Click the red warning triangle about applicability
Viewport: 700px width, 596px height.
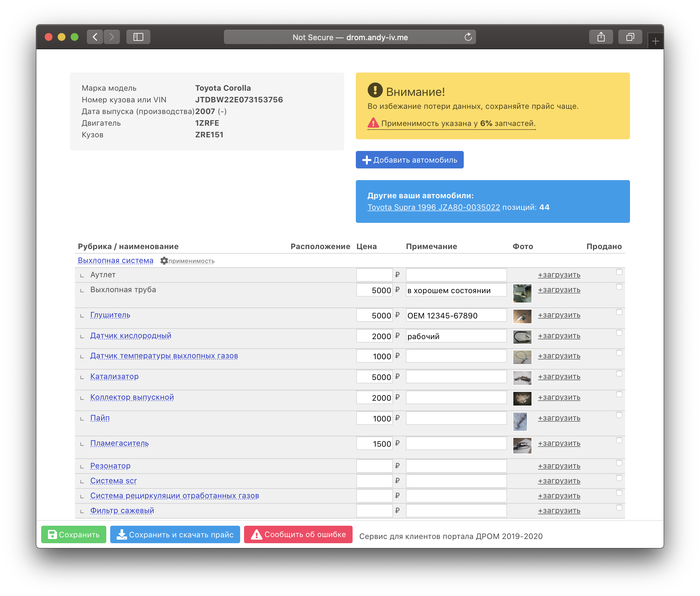(373, 123)
